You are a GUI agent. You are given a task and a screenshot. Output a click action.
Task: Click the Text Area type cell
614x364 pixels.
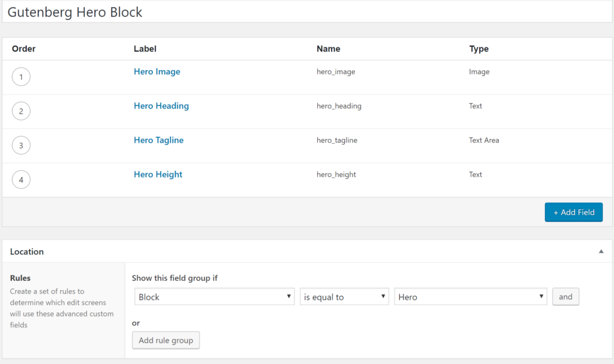click(484, 140)
